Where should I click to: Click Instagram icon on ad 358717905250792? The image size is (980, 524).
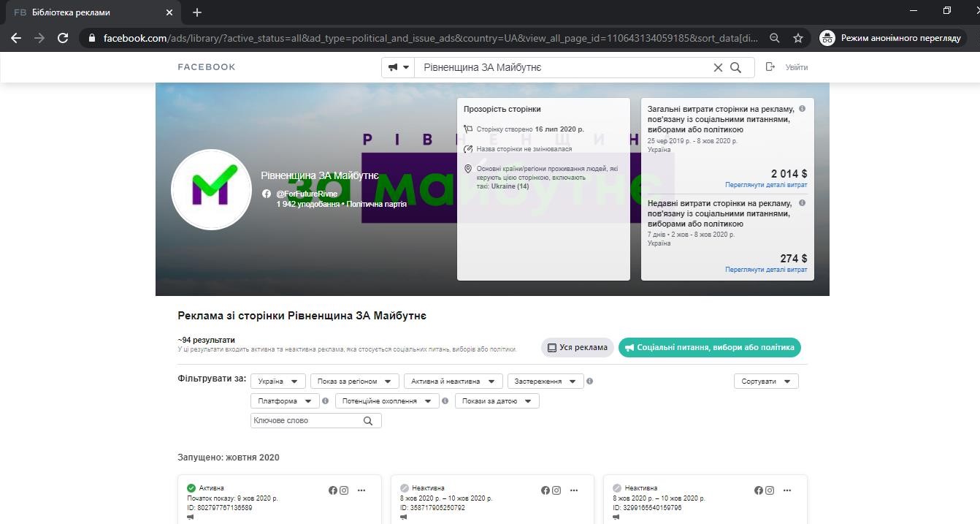click(x=556, y=490)
